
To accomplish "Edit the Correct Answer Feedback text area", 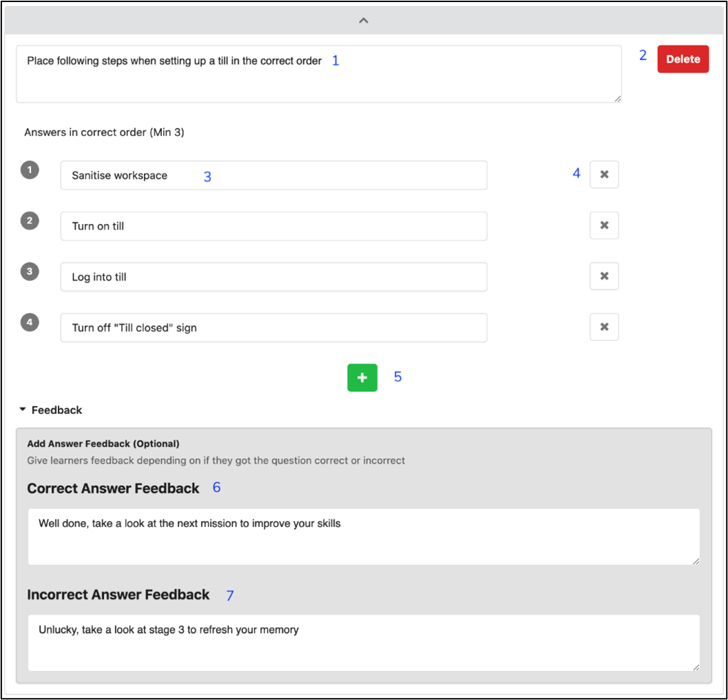I will coord(364,537).
